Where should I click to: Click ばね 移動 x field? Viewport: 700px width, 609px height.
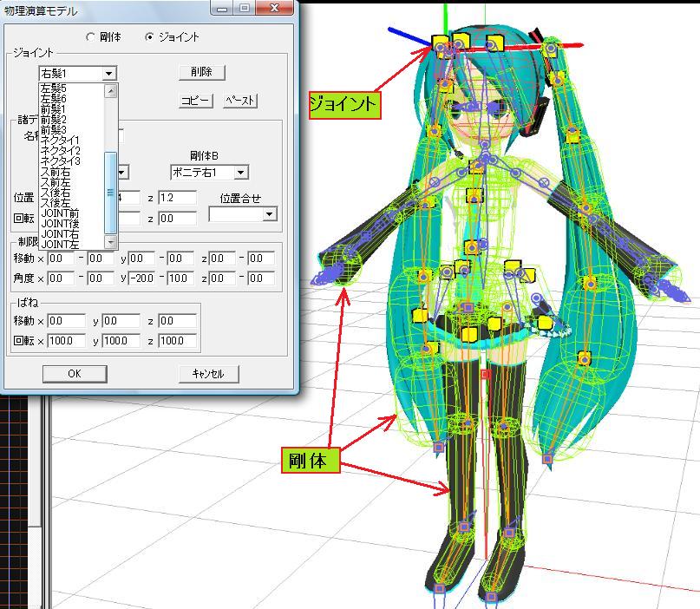[x=66, y=321]
